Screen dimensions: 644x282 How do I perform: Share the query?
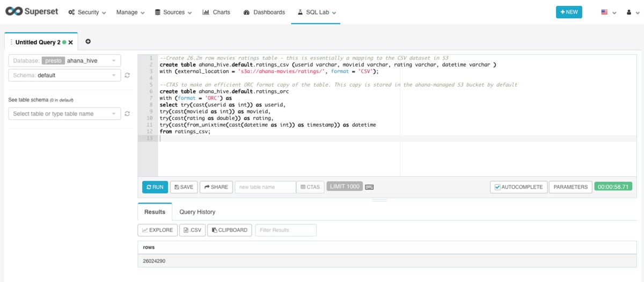216,187
